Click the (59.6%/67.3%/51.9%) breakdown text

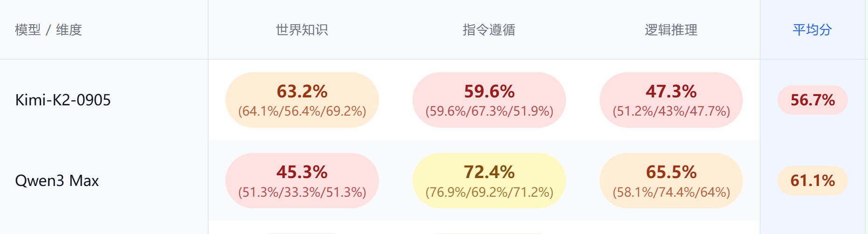click(489, 111)
